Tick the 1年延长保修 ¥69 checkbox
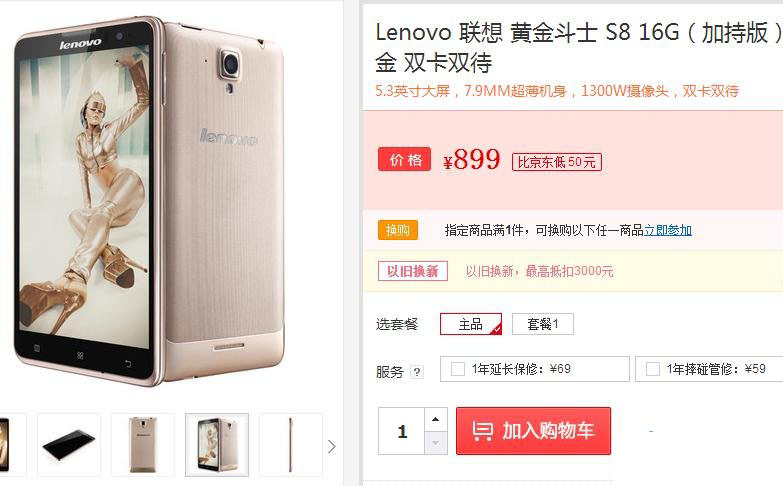The image size is (783, 486). pyautogui.click(x=457, y=369)
